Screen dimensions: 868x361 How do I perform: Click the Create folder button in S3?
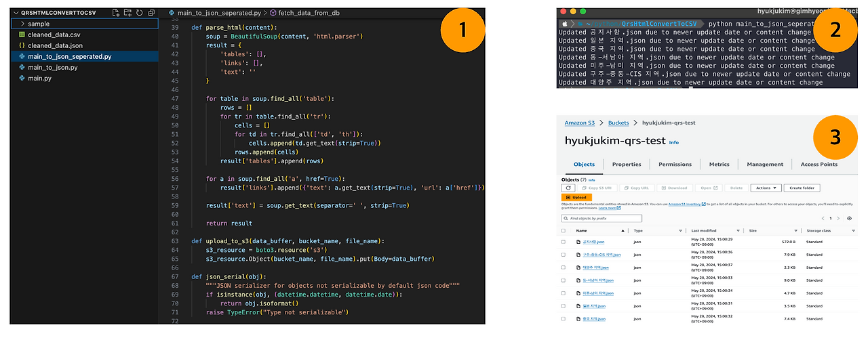click(802, 188)
